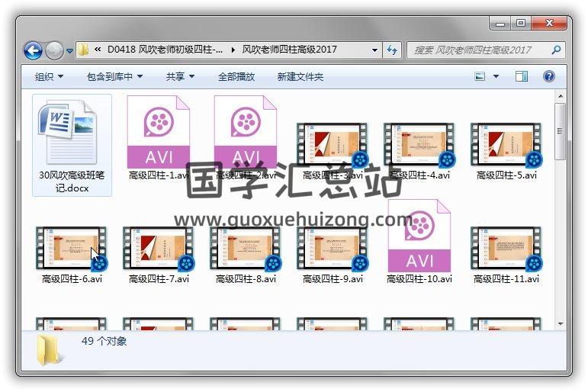Click the magnifier search icon

tap(557, 50)
